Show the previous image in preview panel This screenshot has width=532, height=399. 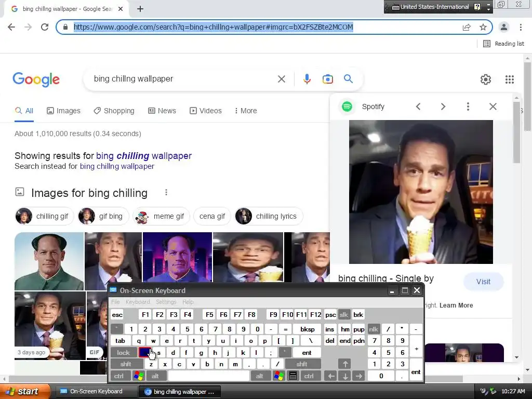coord(418,107)
